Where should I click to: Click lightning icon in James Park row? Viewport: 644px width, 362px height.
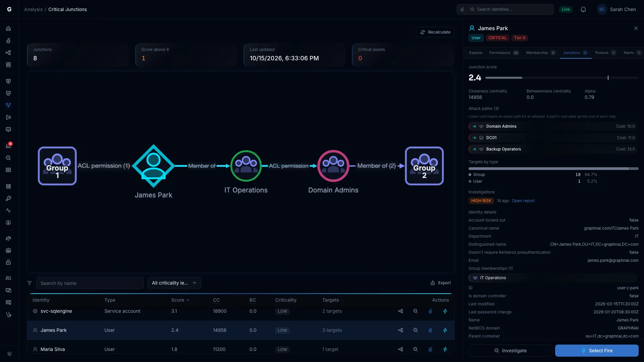pos(445,330)
